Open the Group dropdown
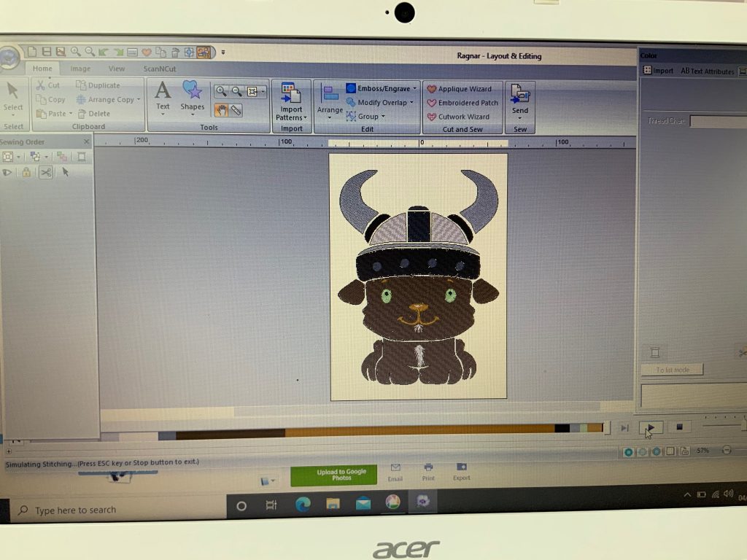This screenshot has height=560, width=747. (x=365, y=116)
